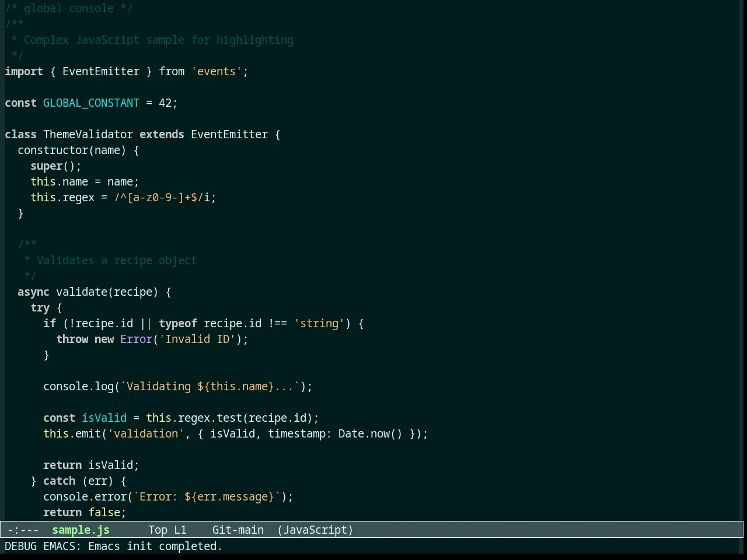
Task: Click 'Date.now()' in the emit call
Action: click(371, 433)
